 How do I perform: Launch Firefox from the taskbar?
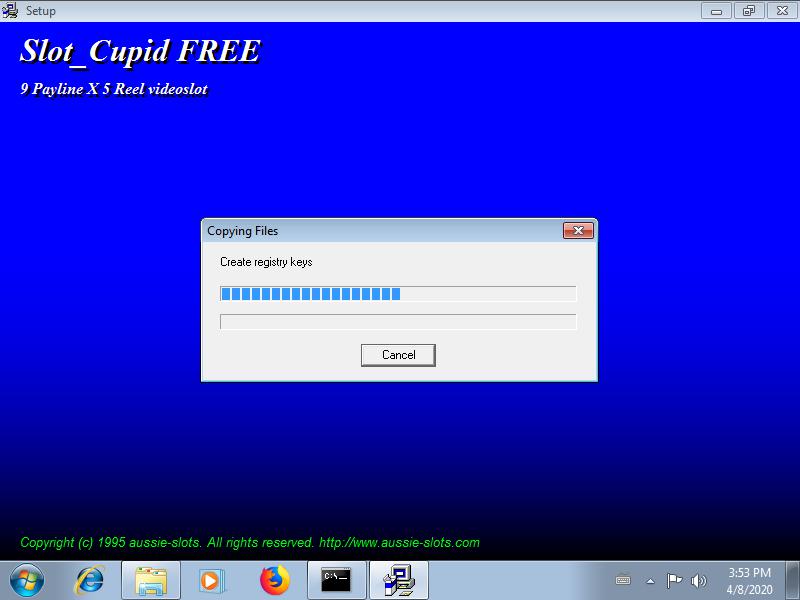coord(274,581)
